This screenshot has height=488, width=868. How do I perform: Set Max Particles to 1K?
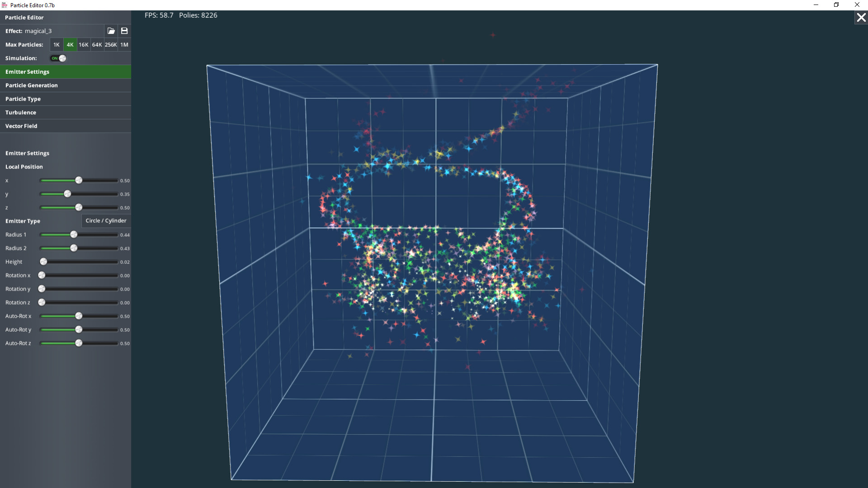click(56, 45)
